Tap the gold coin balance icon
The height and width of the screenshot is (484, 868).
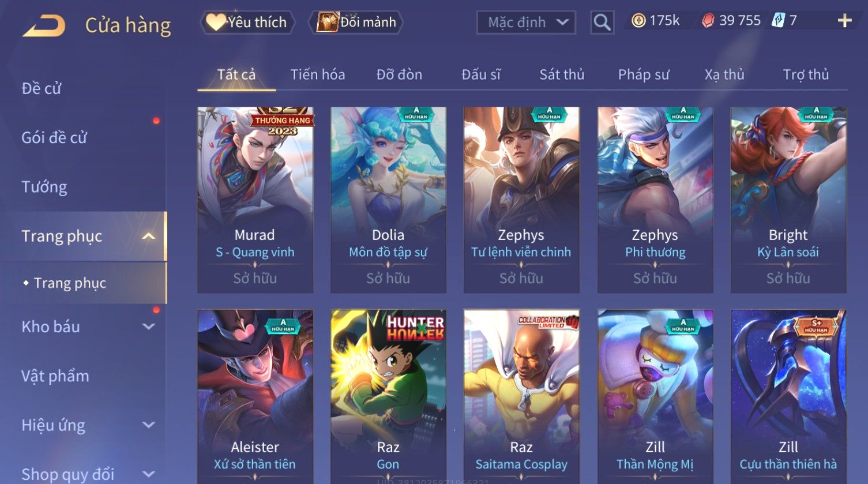pos(638,21)
